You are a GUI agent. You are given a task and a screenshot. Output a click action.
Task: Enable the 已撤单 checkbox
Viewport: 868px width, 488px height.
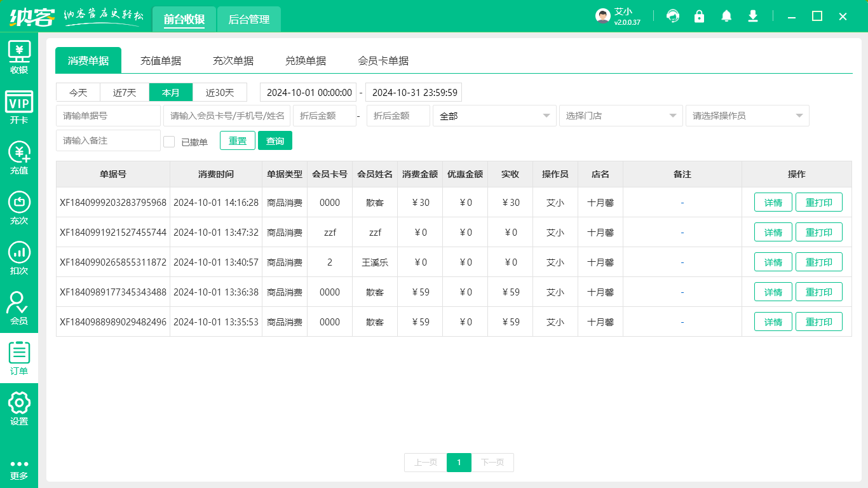click(169, 141)
